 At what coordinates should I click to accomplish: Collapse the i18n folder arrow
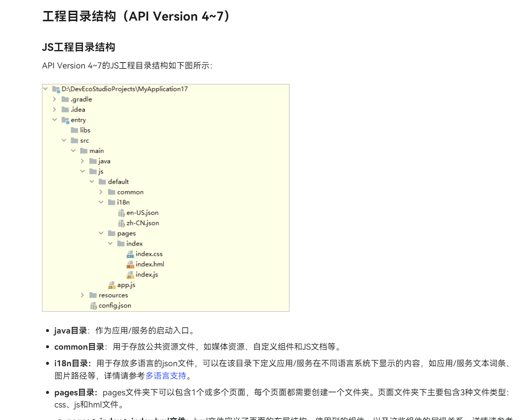tap(101, 202)
